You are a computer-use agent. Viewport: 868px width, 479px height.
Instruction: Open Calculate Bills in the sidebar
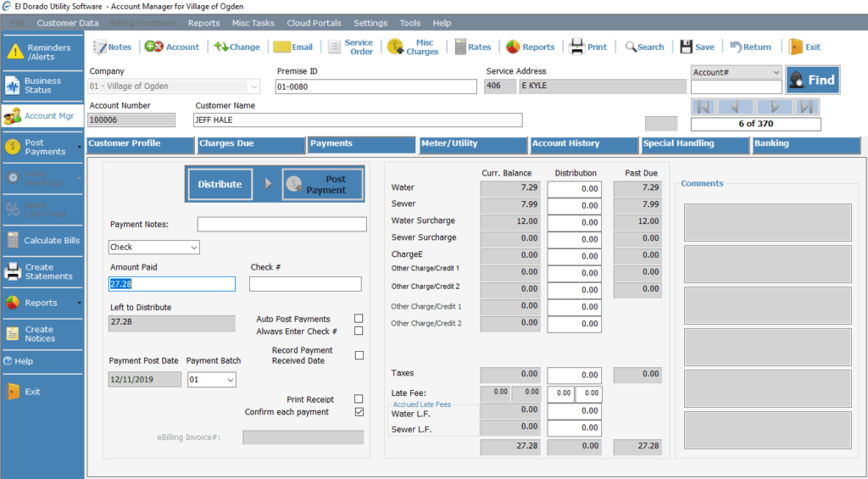click(x=42, y=240)
